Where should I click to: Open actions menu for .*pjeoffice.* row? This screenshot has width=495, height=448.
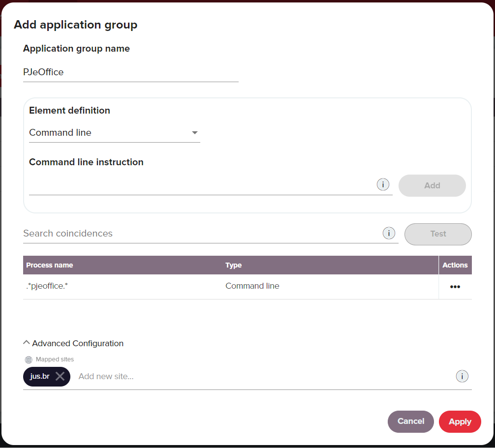tap(455, 287)
